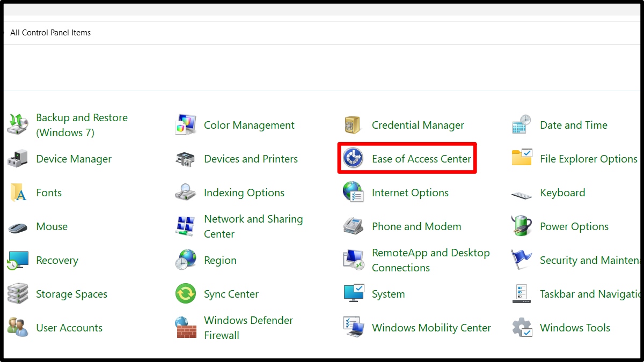Go to the Date and Time link
This screenshot has height=362, width=644.
point(574,125)
